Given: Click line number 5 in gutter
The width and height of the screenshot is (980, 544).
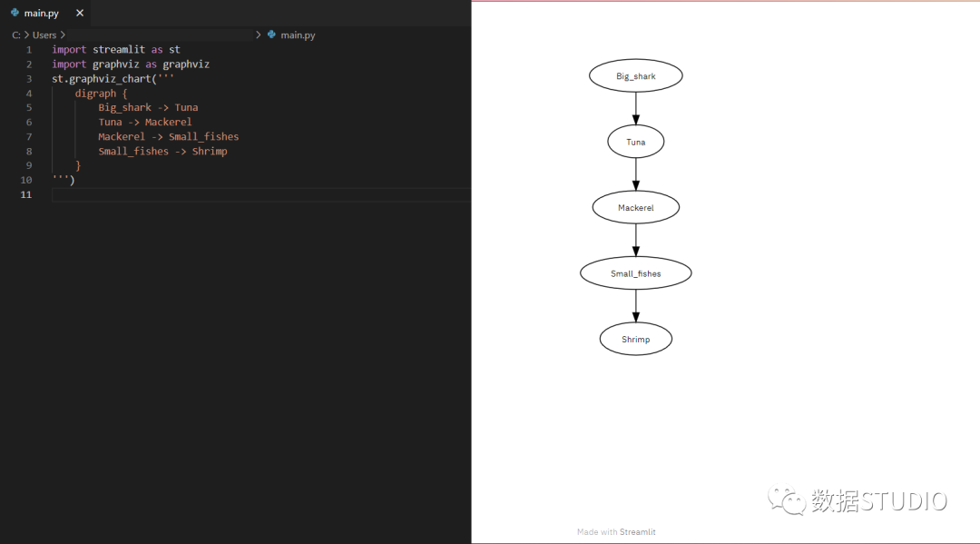Looking at the screenshot, I should pos(29,107).
